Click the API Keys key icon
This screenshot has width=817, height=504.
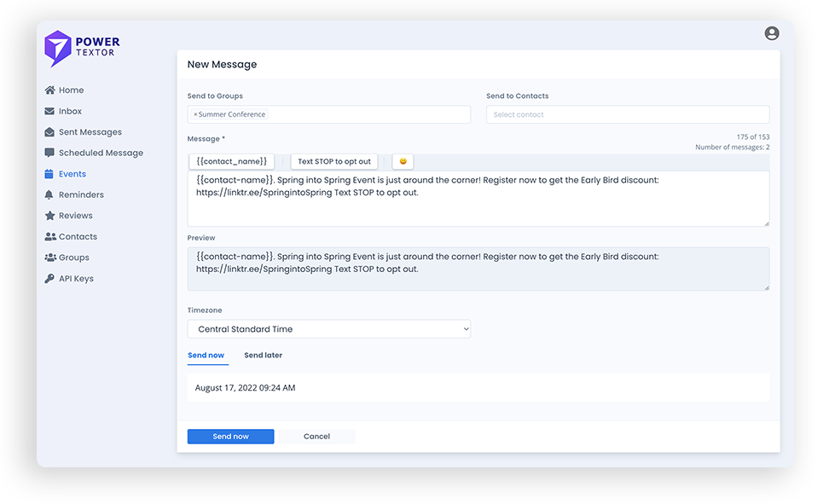[x=50, y=279]
